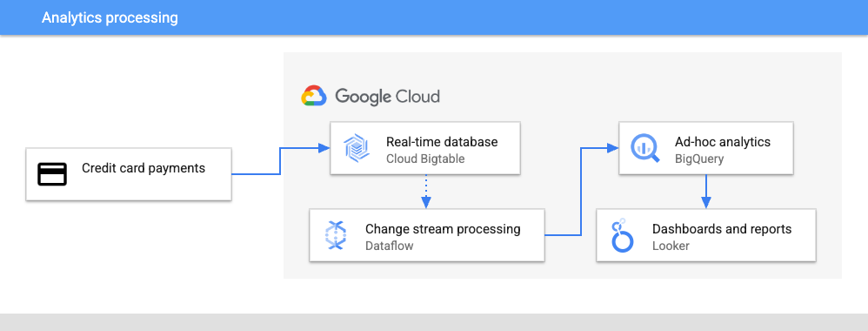The height and width of the screenshot is (331, 868).
Task: Select the Dashboards and reports label
Action: point(722,229)
